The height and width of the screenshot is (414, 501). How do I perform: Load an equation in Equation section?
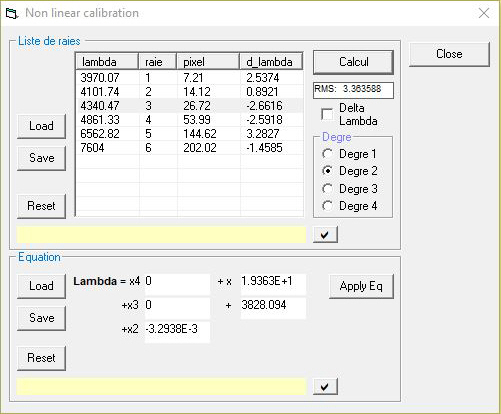point(41,286)
